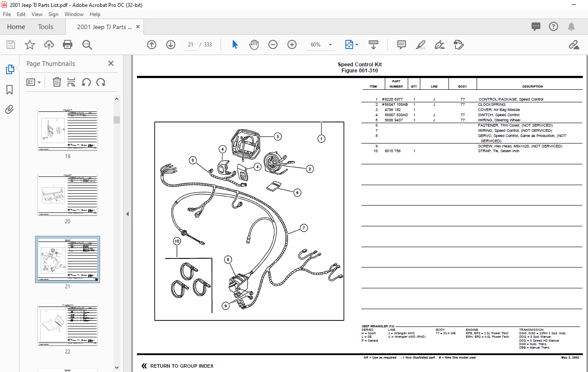Add a comment sticky note
This screenshot has width=588, height=372.
(x=402, y=45)
